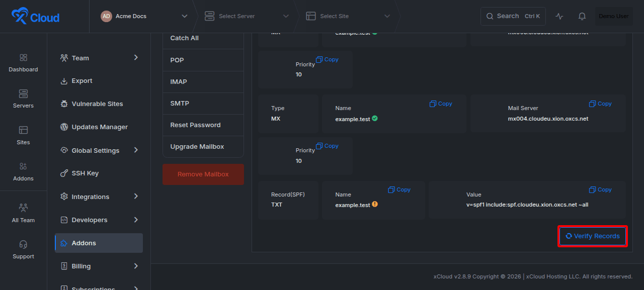Open Updates Manager menu item
This screenshot has width=644, height=290.
(x=99, y=127)
